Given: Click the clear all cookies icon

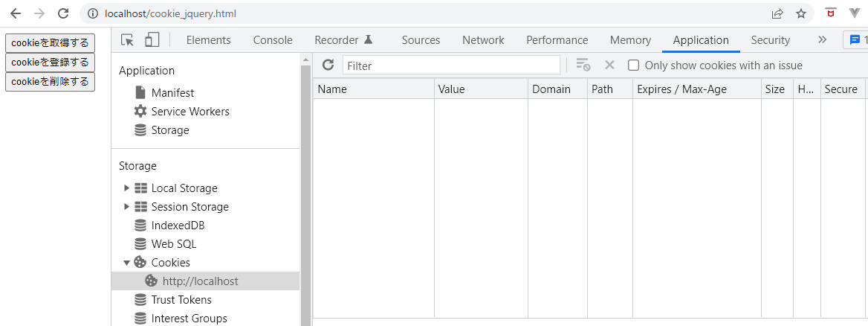Looking at the screenshot, I should [583, 65].
